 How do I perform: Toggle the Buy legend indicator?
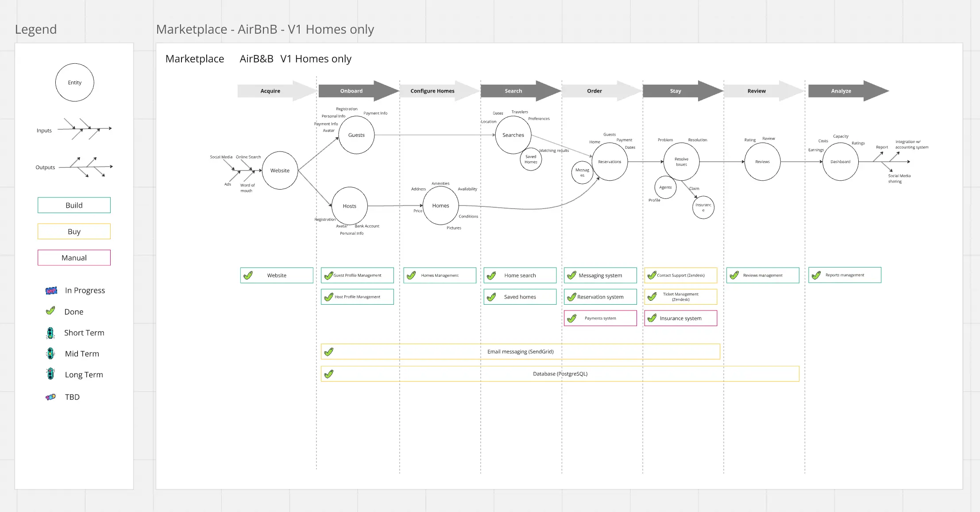pos(73,231)
